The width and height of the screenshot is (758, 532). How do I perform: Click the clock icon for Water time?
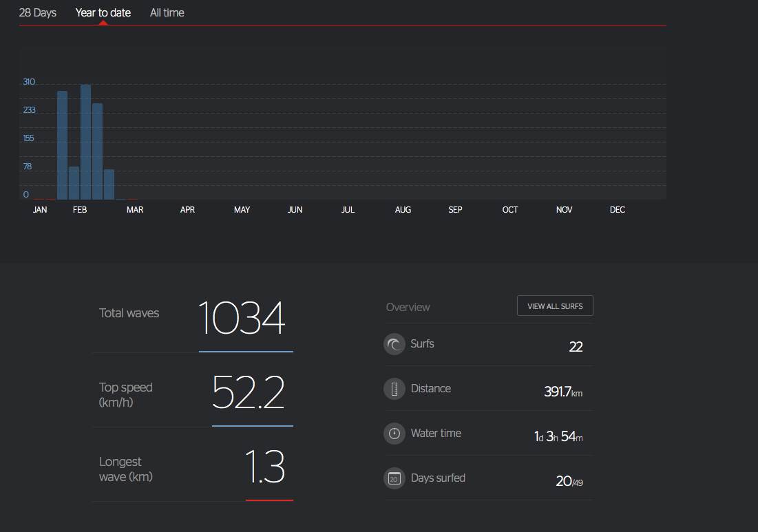(x=394, y=434)
